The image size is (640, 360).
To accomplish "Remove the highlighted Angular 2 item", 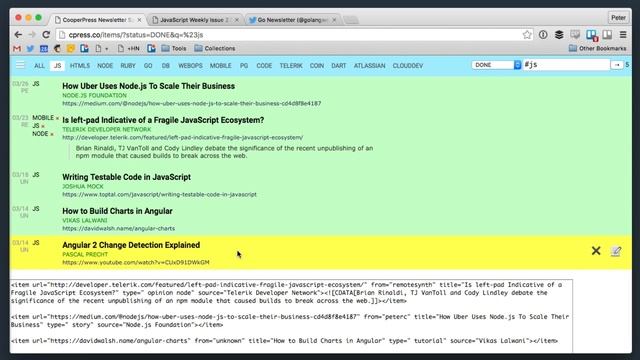I will (x=596, y=251).
